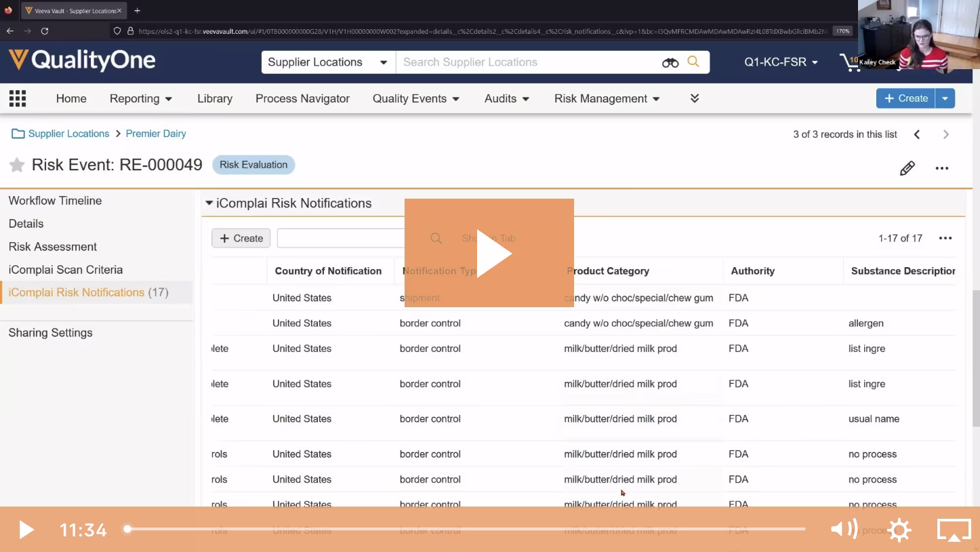Open Sharing Settings in the sidebar
Image resolution: width=980 pixels, height=552 pixels.
coord(50,333)
